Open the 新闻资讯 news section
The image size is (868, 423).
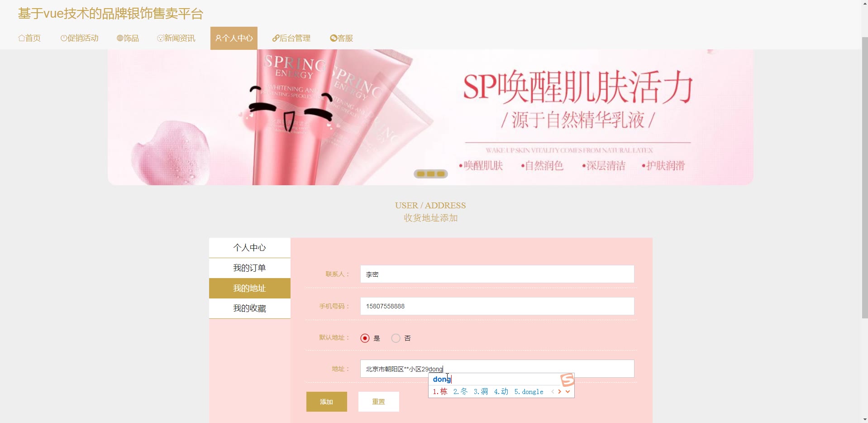[x=176, y=38]
